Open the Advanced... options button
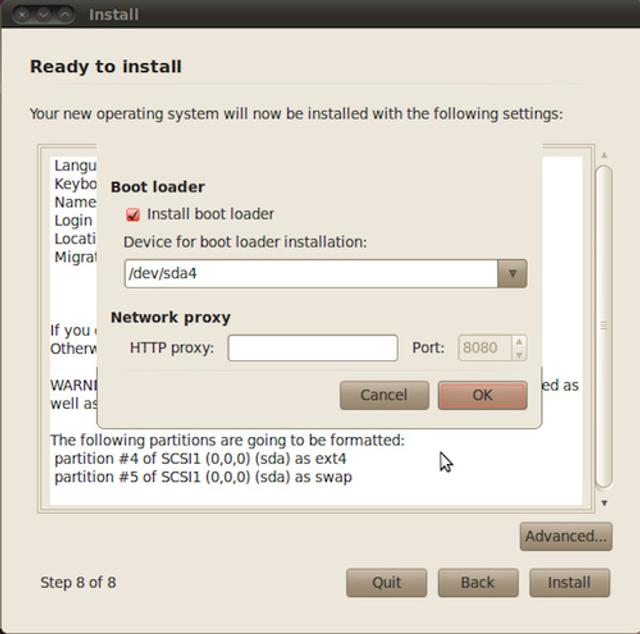640x634 pixels. (565, 536)
